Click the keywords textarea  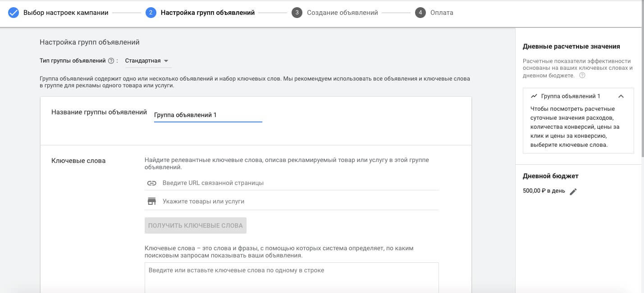(x=292, y=278)
